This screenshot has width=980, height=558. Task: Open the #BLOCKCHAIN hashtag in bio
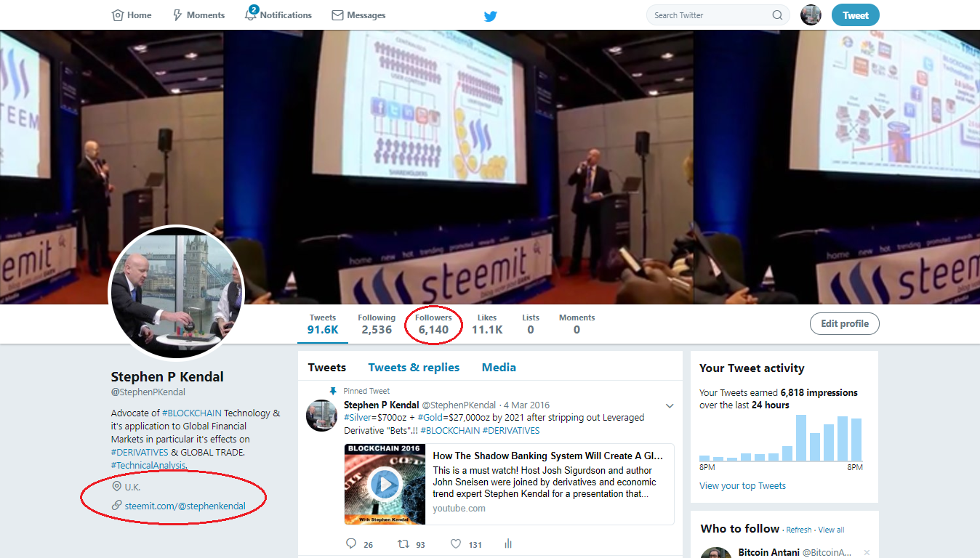click(x=192, y=413)
